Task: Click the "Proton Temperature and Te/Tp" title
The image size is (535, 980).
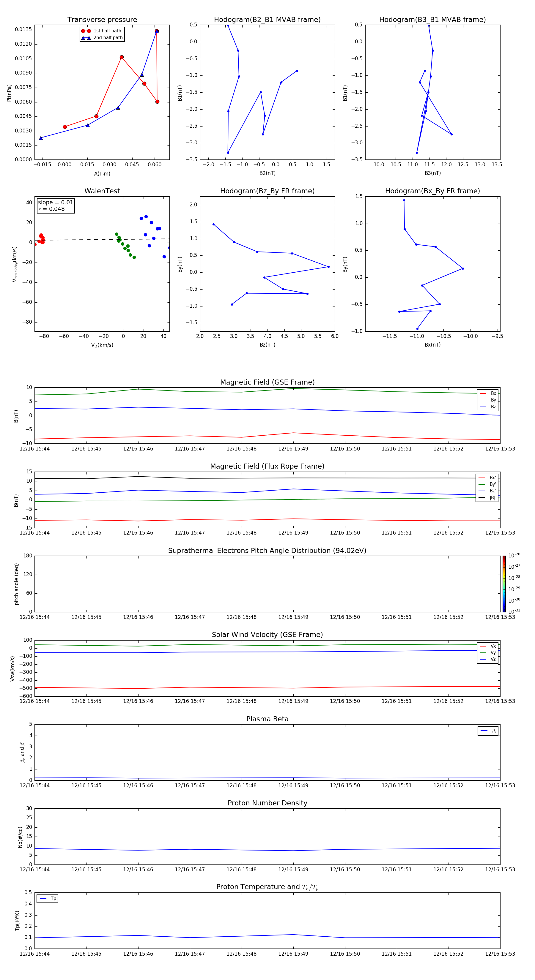Action: tap(267, 887)
